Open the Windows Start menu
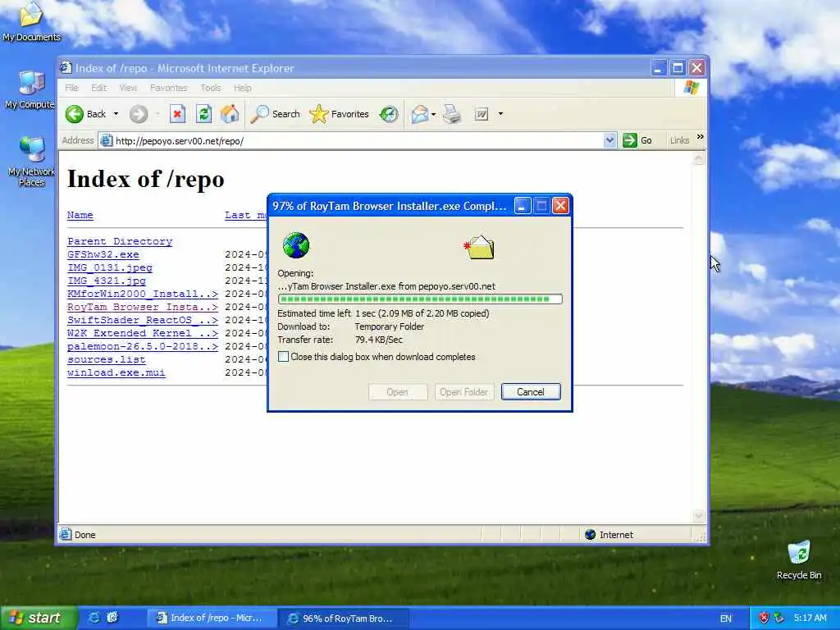 [39, 618]
